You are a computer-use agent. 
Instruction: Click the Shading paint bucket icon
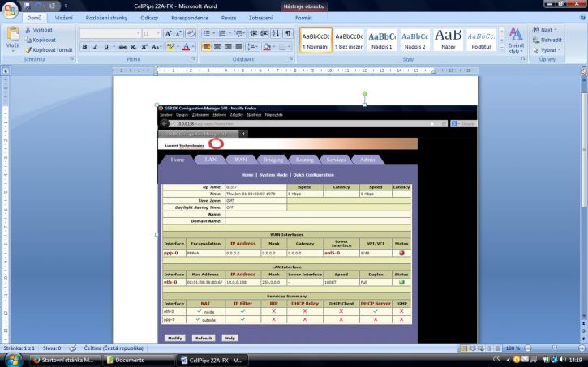coord(267,47)
